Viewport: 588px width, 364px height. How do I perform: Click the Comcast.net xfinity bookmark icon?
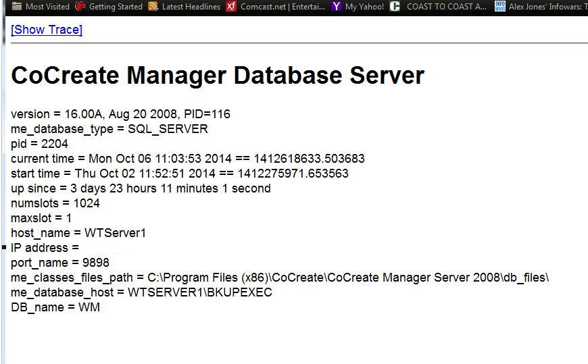pos(231,6)
